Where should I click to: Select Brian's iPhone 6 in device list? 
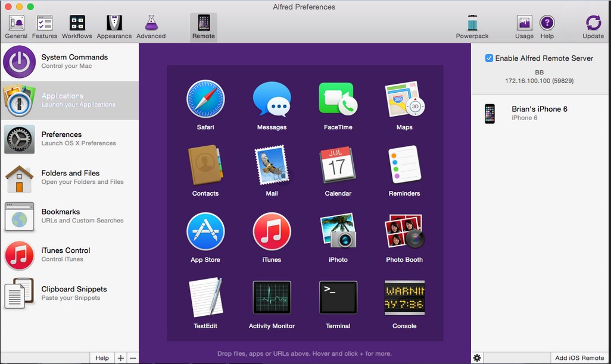[540, 113]
